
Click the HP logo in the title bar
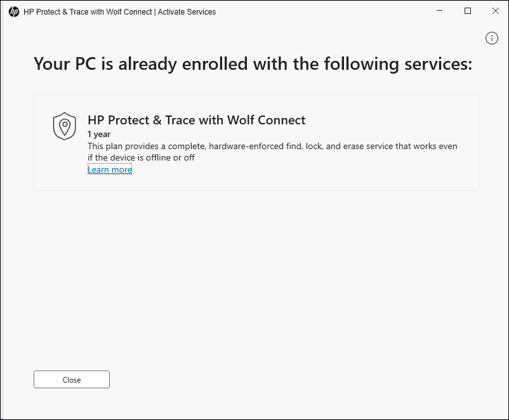pos(14,11)
